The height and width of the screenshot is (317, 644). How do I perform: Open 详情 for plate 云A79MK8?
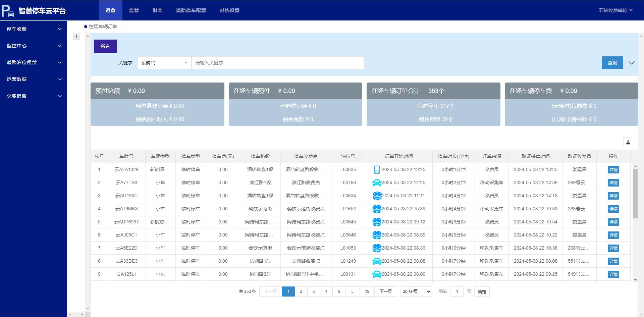tap(613, 209)
